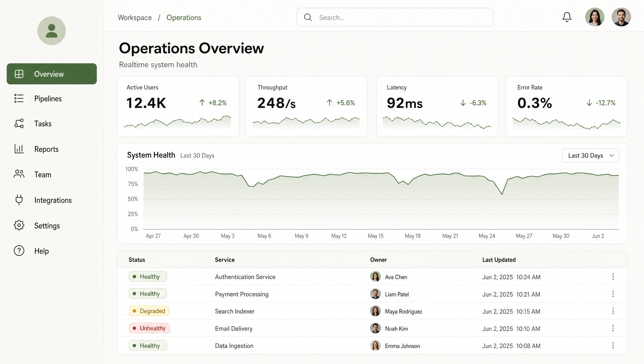
Task: Open Reports via the bar chart icon
Action: click(19, 149)
